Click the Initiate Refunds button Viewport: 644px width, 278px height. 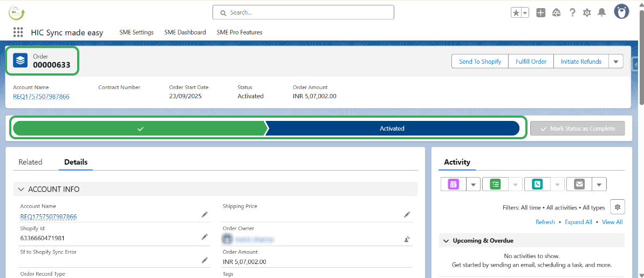tap(581, 62)
